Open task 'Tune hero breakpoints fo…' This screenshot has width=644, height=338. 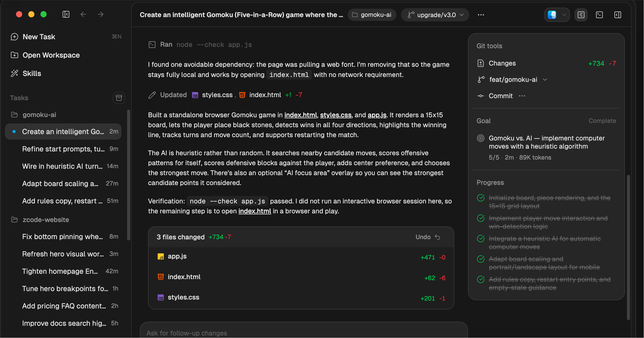tap(63, 289)
